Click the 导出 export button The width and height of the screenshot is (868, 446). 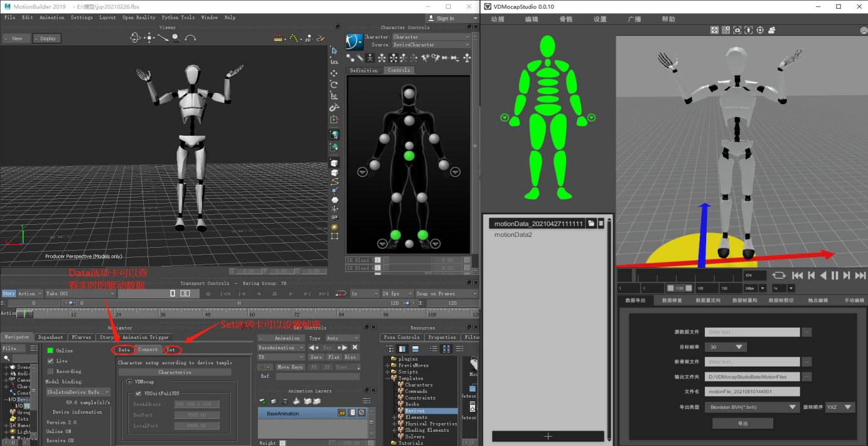click(x=743, y=423)
